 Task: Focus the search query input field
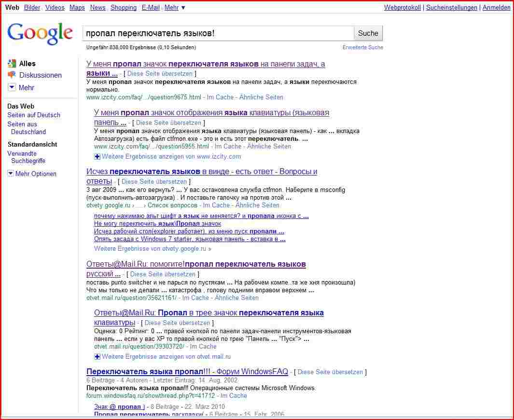[218, 33]
